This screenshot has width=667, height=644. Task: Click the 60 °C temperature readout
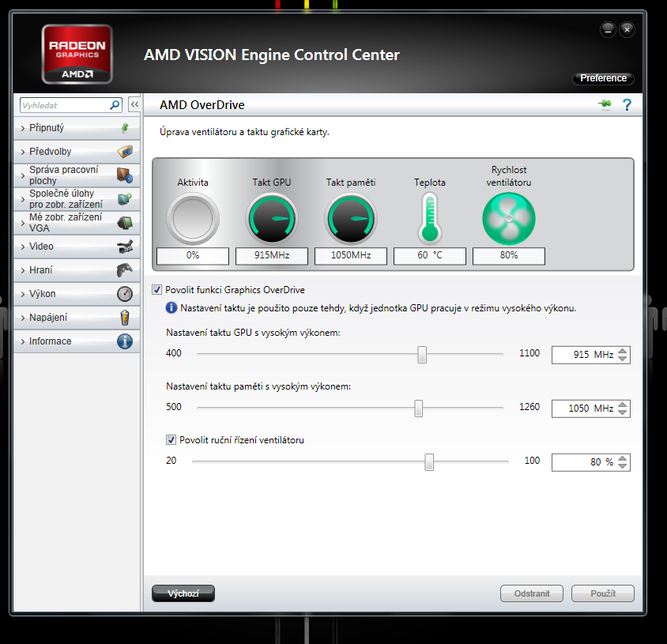(x=430, y=256)
